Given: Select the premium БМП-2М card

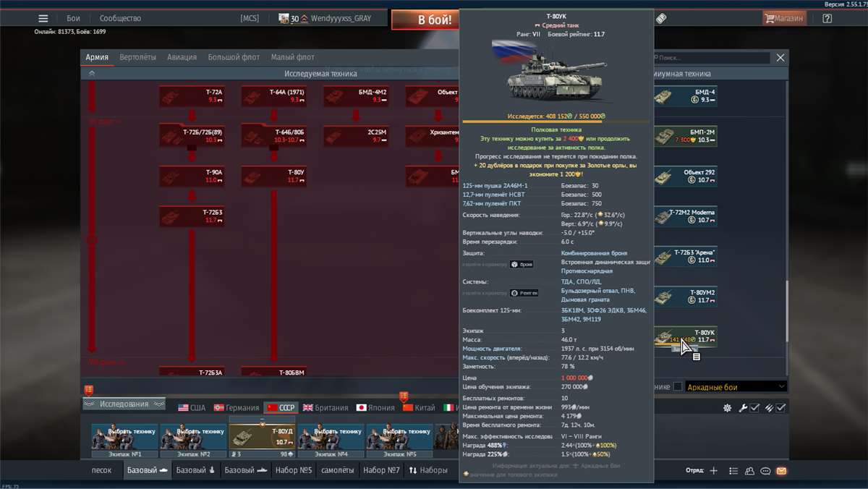Looking at the screenshot, I should [686, 136].
